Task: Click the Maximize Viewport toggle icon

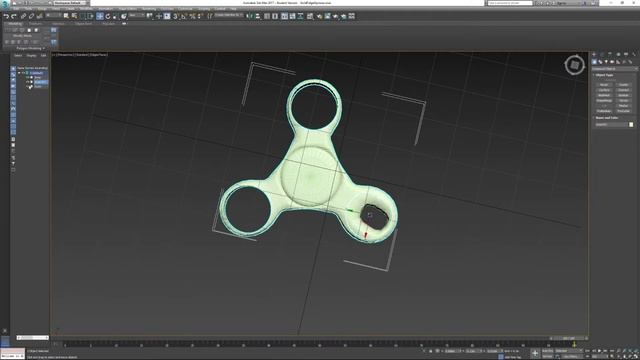Action: (x=636, y=356)
